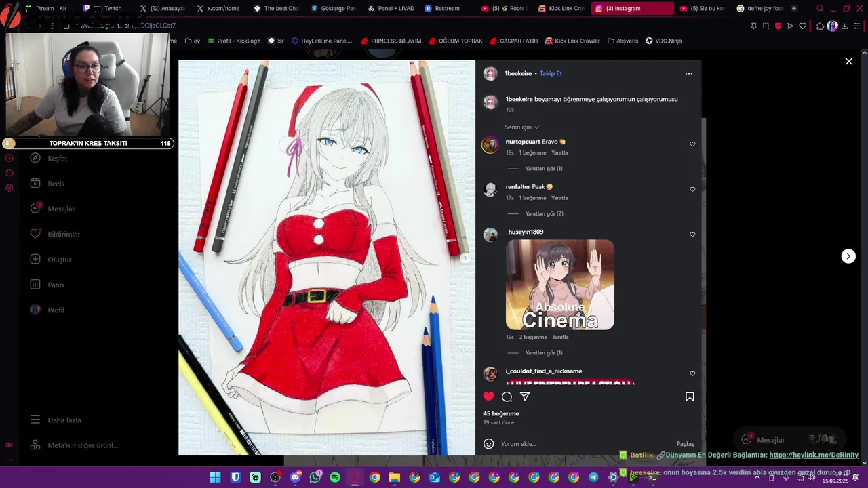
Task: Expand replies under _huseyin1809's comment
Action: tap(544, 353)
